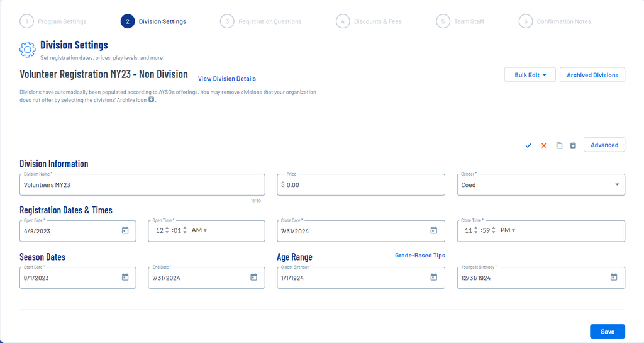Viewport: 644px width, 343px height.
Task: Click the copy division icon
Action: tap(559, 145)
